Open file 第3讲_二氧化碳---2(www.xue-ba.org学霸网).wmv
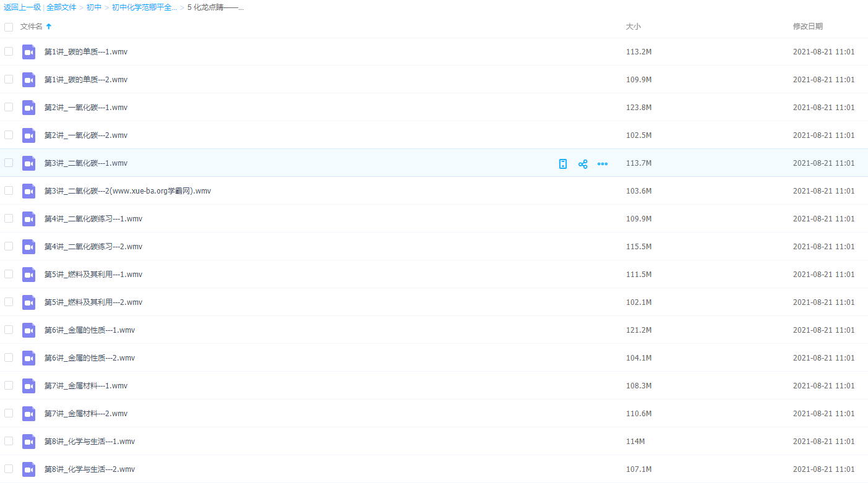The image size is (868, 483). 127,191
